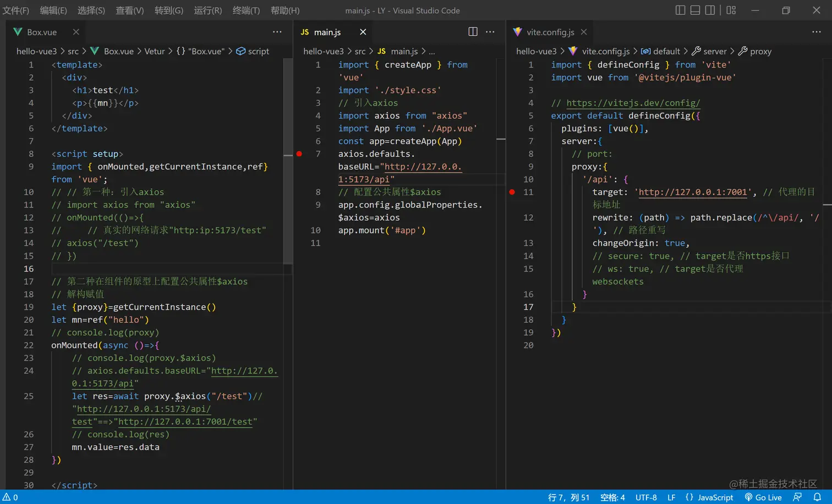Expand the src breadcrumb in Box.vue path
The image size is (832, 504).
coord(73,51)
